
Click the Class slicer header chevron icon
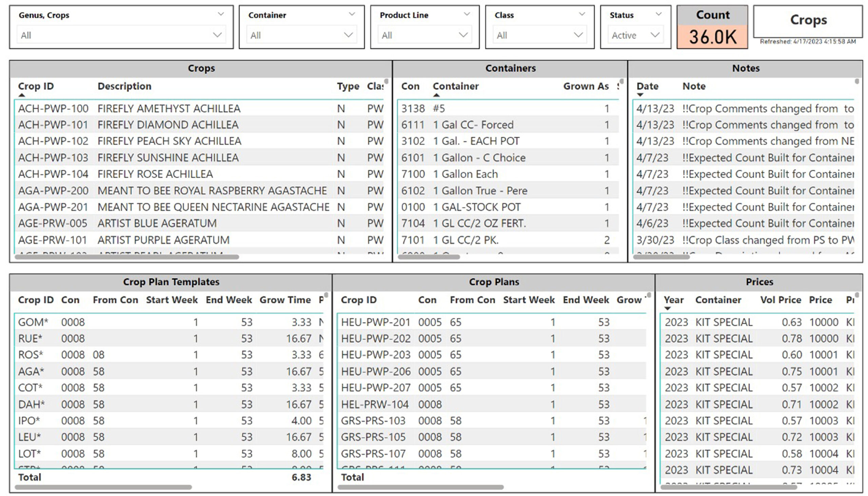[x=582, y=14]
